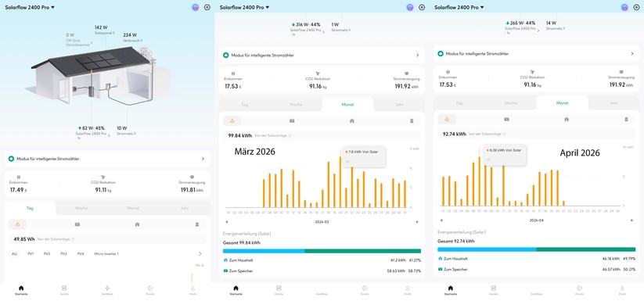
Task: Open Off-Grid-Steckdosenlast 0 W link
Action: coord(79,40)
